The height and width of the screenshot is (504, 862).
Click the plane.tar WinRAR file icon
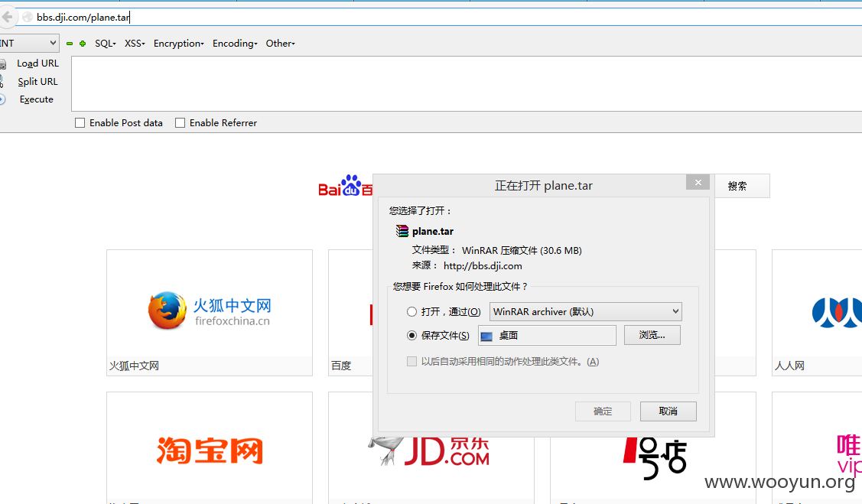click(402, 231)
